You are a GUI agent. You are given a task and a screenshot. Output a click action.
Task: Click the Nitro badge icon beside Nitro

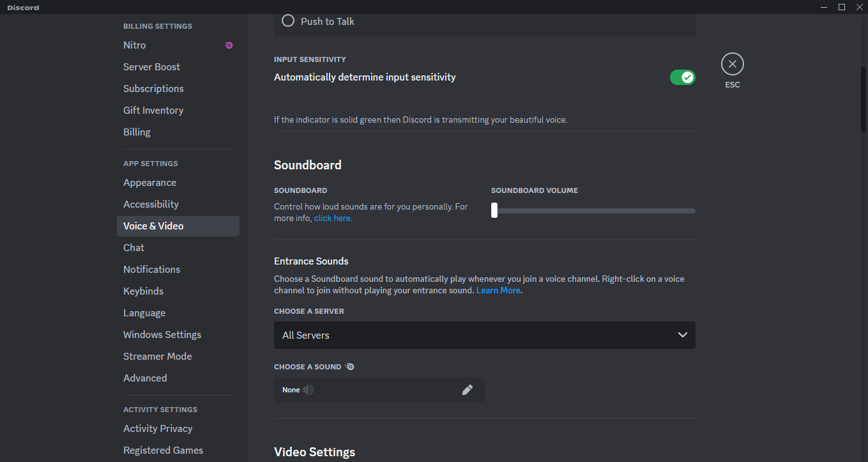coord(229,45)
